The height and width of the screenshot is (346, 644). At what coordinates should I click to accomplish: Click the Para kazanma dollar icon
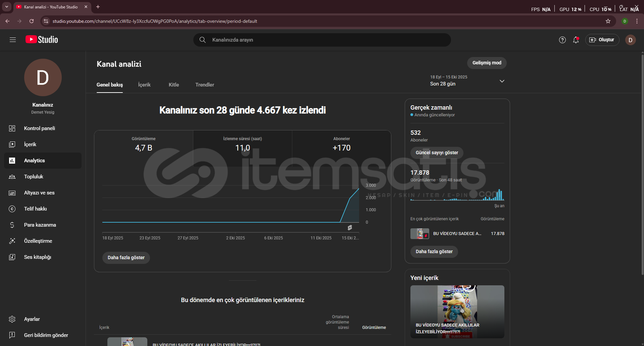pyautogui.click(x=12, y=225)
